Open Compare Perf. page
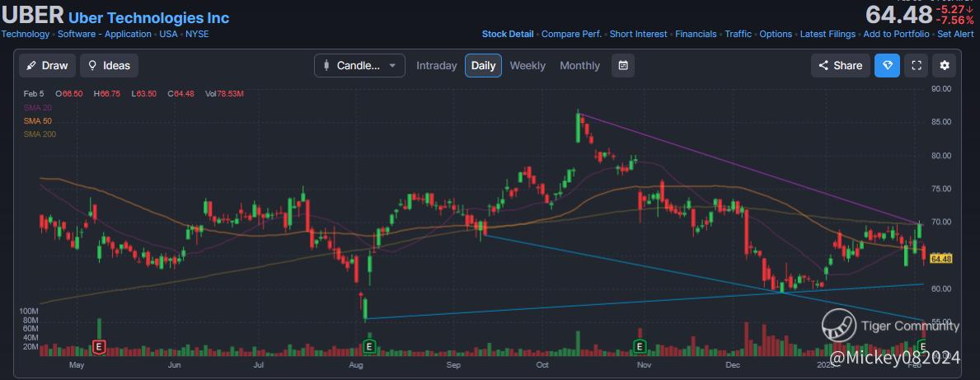 coord(571,35)
